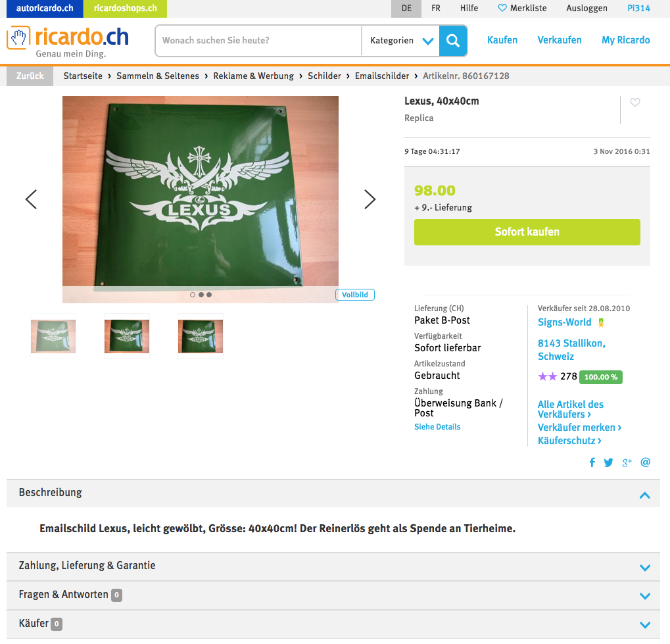The height and width of the screenshot is (644, 670).
Task: Select the first image carousel dot
Action: [x=192, y=295]
